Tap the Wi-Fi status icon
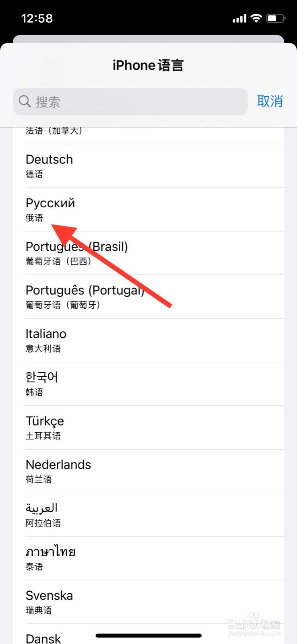This screenshot has width=297, height=644. click(256, 18)
